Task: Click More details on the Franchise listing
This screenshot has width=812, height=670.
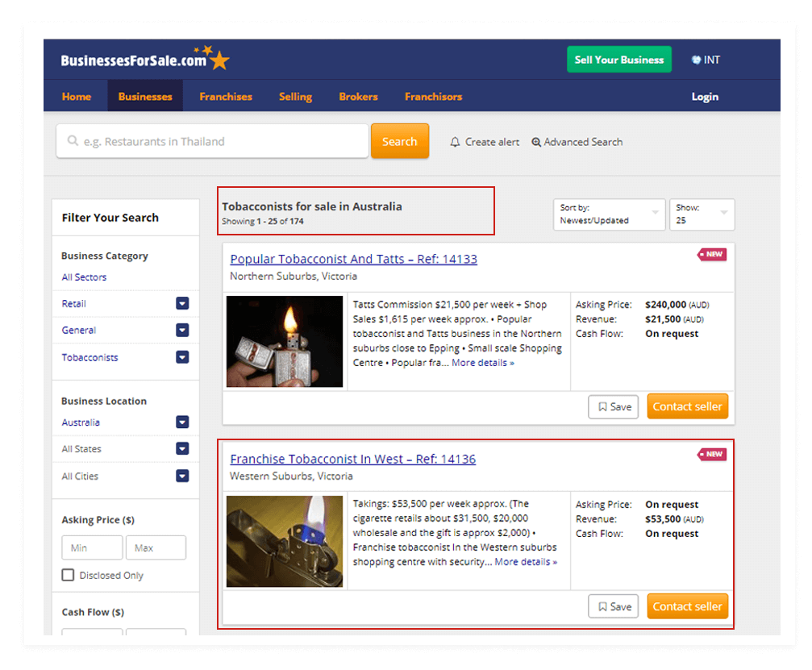Action: click(526, 562)
